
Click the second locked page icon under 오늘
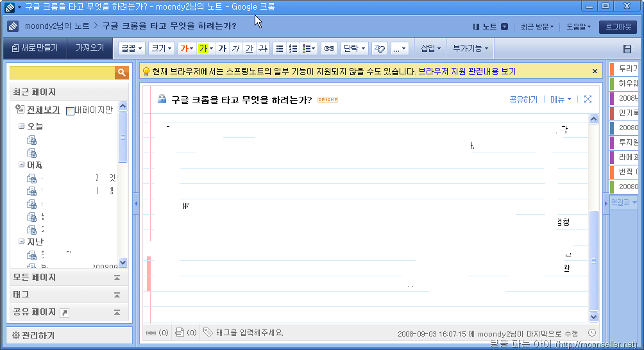pyautogui.click(x=31, y=153)
